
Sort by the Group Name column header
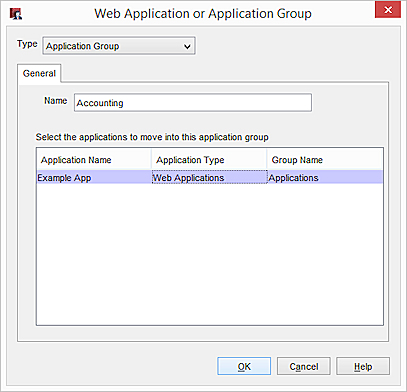point(325,160)
